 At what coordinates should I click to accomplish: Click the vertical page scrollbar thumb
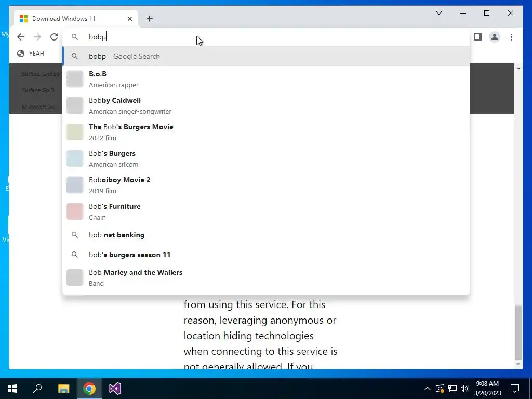518,332
